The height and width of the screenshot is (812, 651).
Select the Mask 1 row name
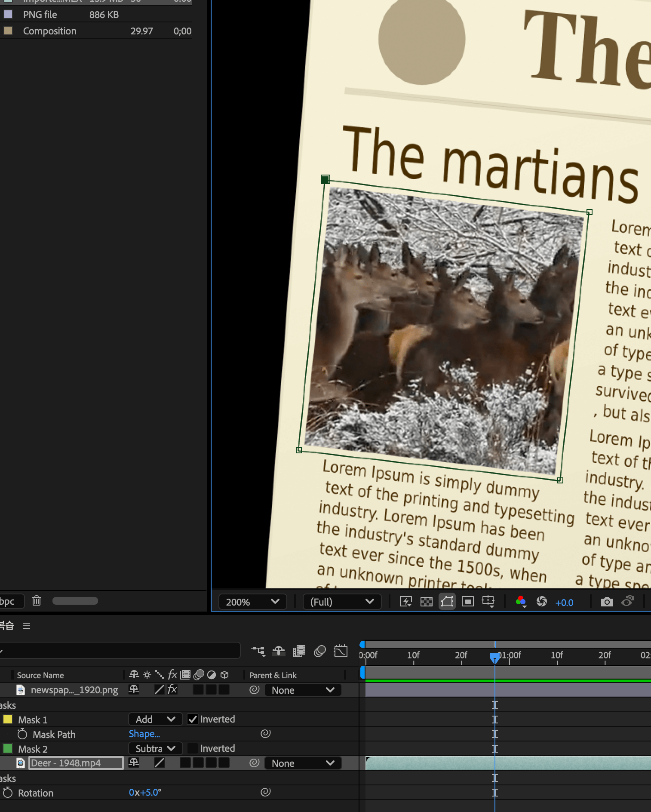[x=33, y=720]
